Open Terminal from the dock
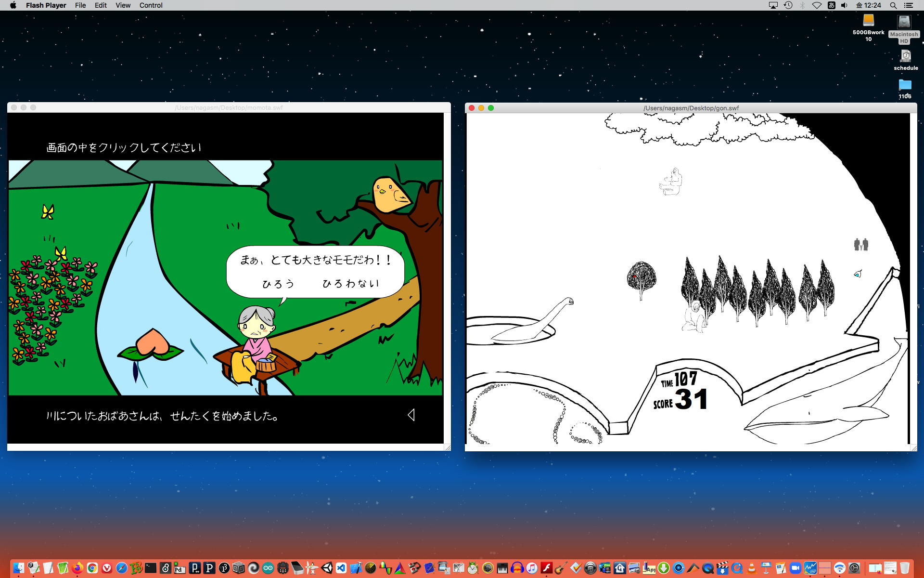This screenshot has width=924, height=578. coord(151,568)
